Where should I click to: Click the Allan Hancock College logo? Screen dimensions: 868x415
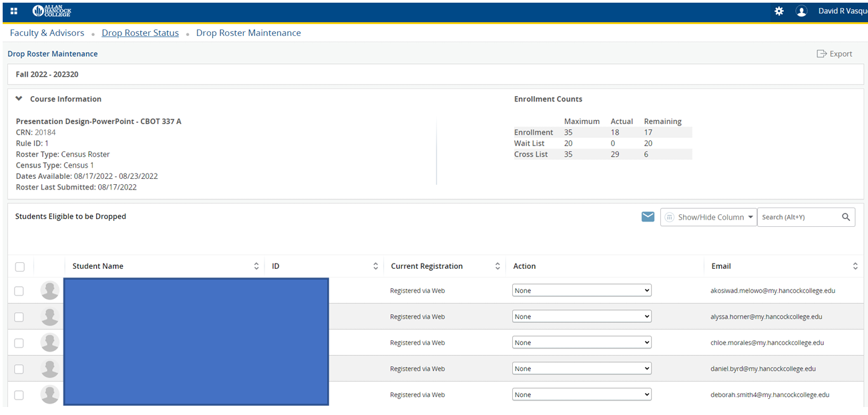[x=51, y=11]
